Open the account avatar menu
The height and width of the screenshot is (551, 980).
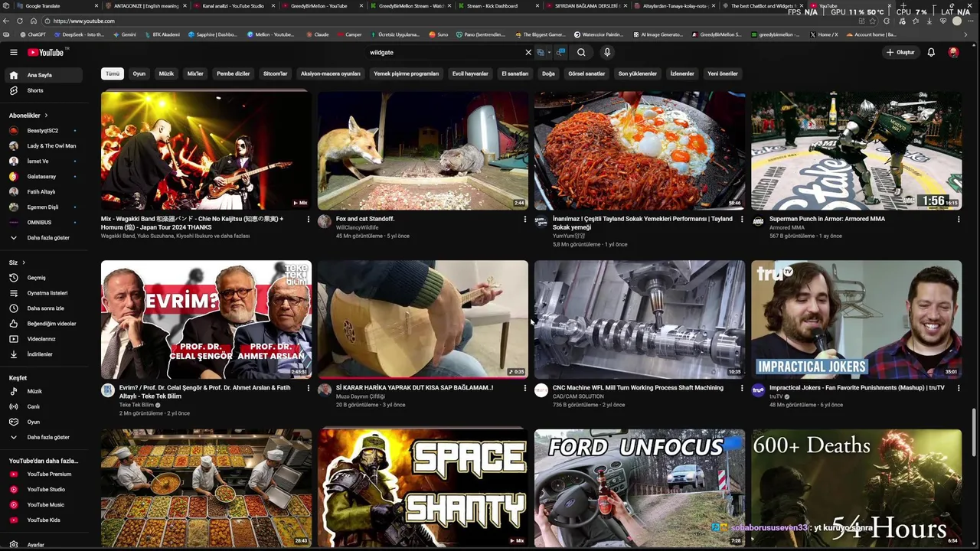coord(953,52)
